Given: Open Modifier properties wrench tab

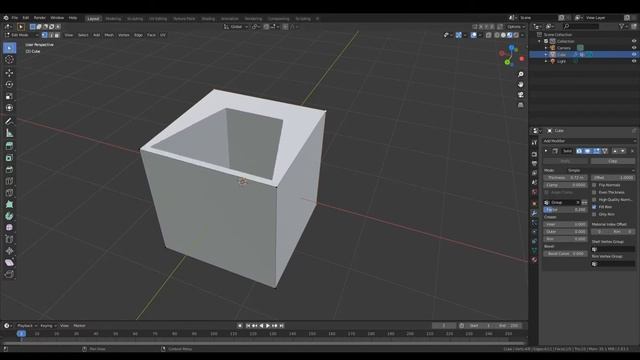Looking at the screenshot, I should pos(534,213).
